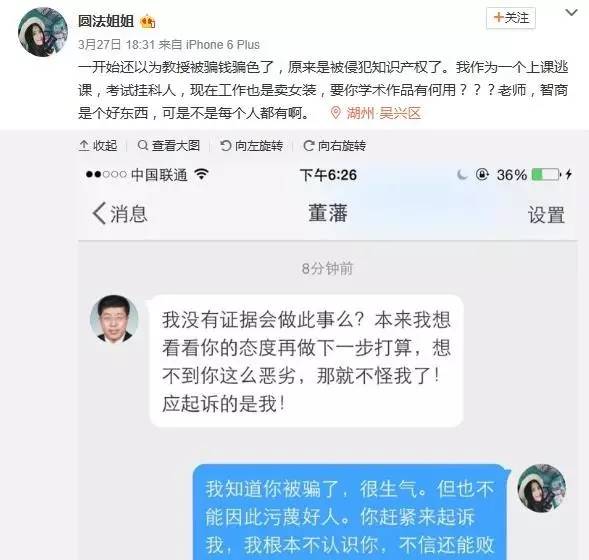
Task: Open 查看大图 to view full image
Action: (169, 145)
